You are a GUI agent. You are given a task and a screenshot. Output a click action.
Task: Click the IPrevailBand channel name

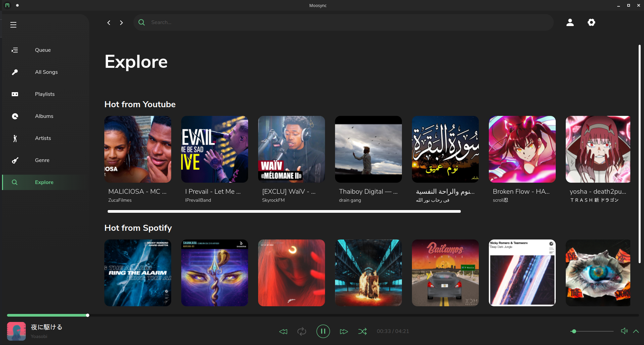(198, 200)
